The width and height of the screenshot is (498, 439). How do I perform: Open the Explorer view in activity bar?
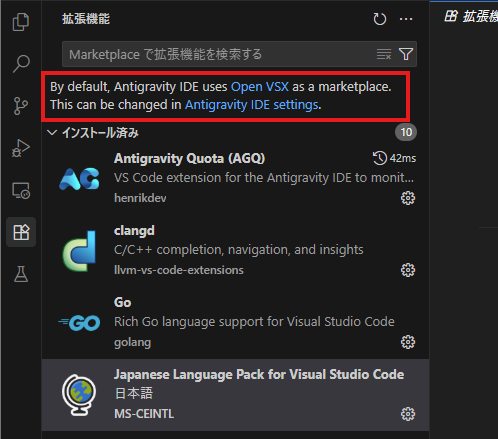(21, 22)
